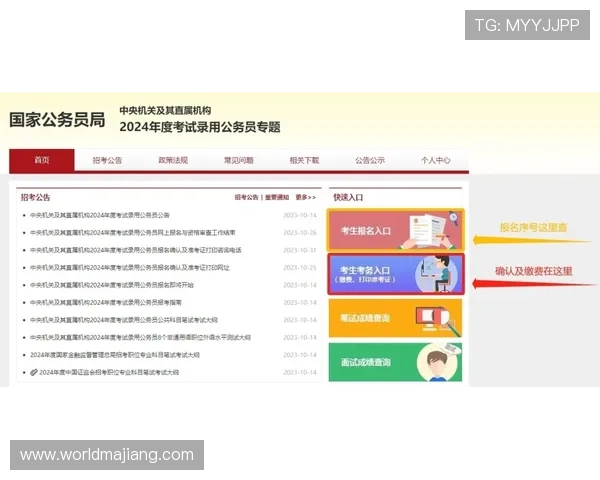Viewport: 600px width, 480px height.
Task: Click the date 2023-10-26
Action: pyautogui.click(x=300, y=233)
